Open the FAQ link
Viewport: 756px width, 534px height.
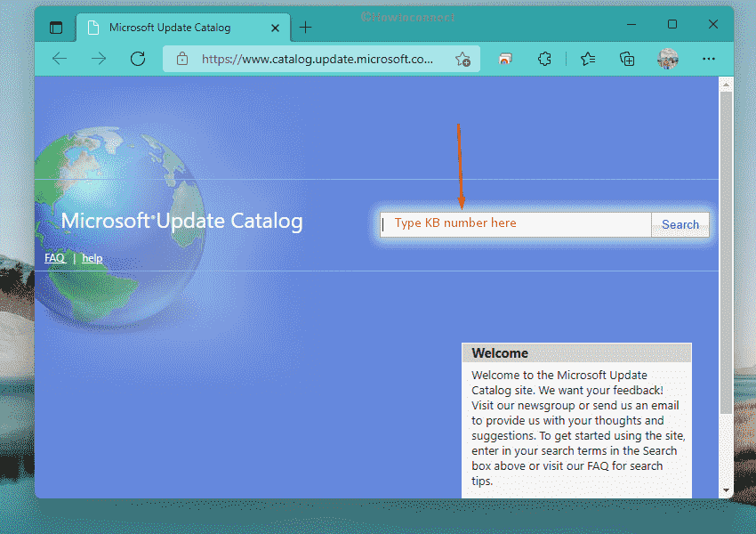click(x=54, y=258)
